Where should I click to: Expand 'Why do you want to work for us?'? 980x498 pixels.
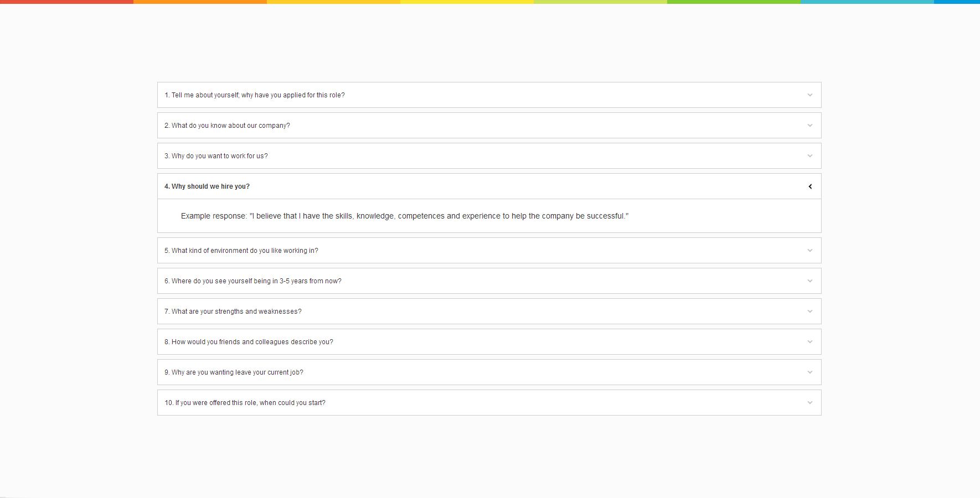click(x=489, y=156)
